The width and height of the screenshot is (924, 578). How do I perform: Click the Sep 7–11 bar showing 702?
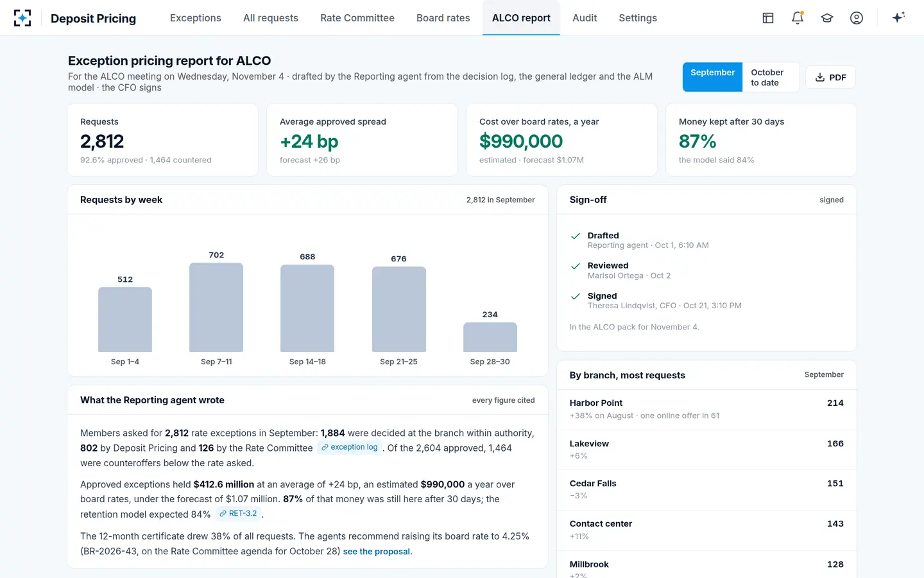point(216,307)
